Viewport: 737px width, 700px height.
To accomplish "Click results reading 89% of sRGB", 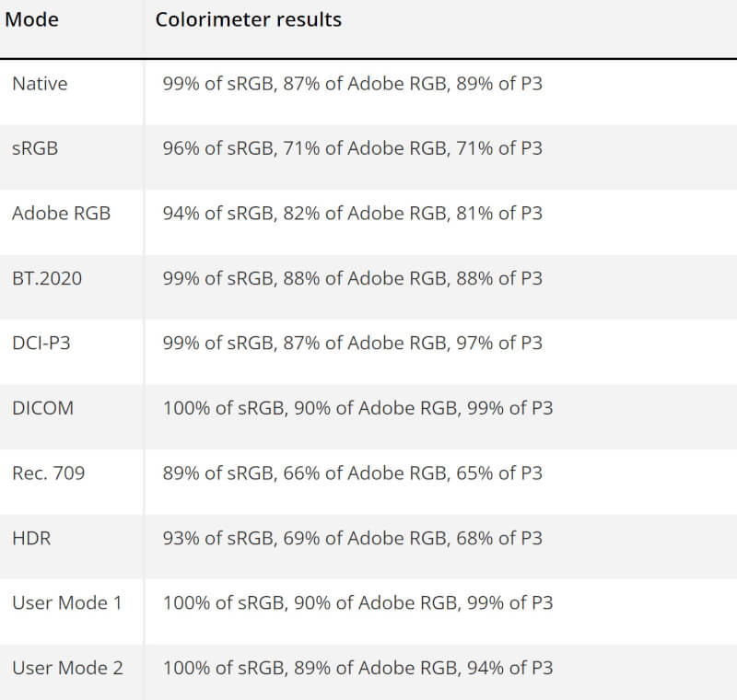I will pyautogui.click(x=352, y=472).
